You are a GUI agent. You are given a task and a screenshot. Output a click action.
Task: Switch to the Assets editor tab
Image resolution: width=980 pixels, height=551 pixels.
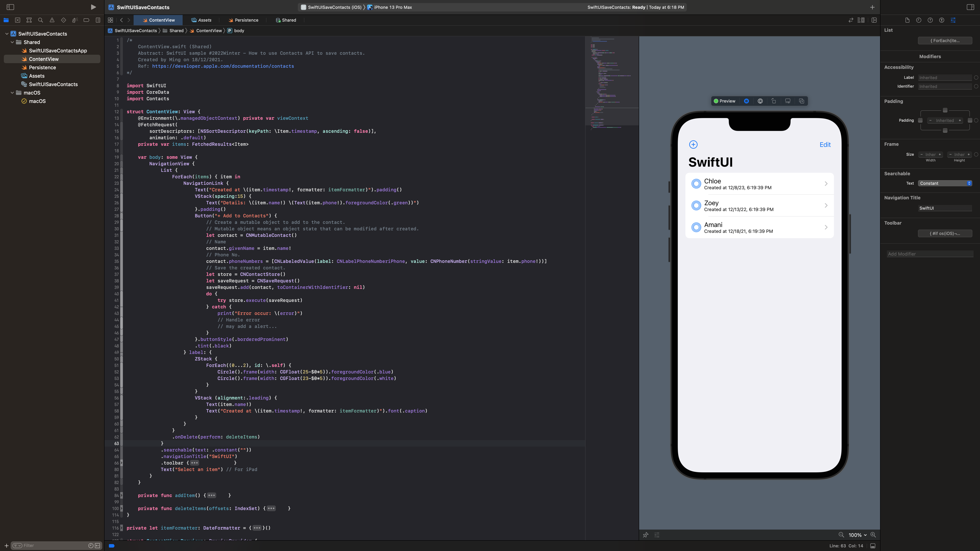(201, 20)
